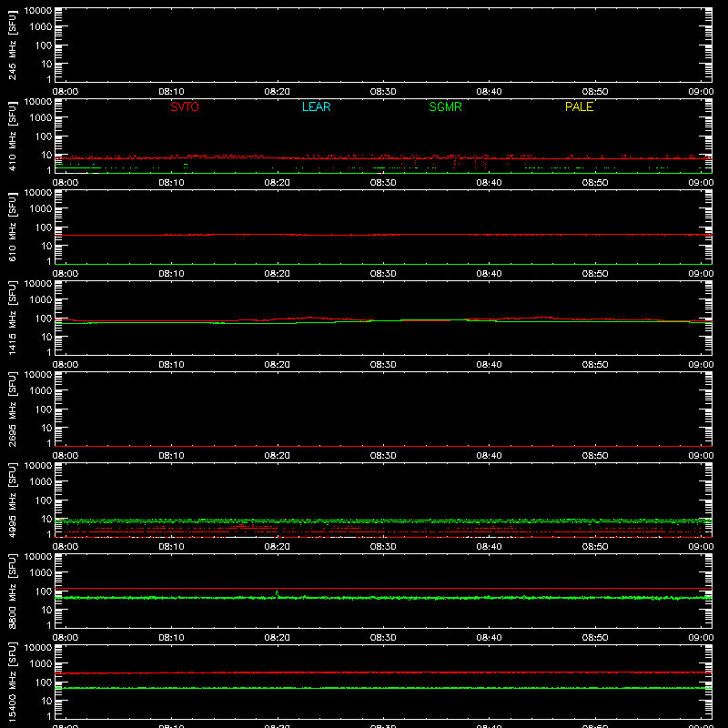
Task: Select the 410 MHz [SFU] axis title
Action: pyautogui.click(x=12, y=136)
